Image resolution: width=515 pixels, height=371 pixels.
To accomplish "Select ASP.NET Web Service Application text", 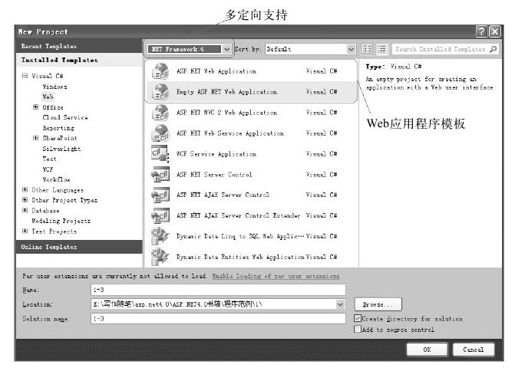I will (x=230, y=133).
